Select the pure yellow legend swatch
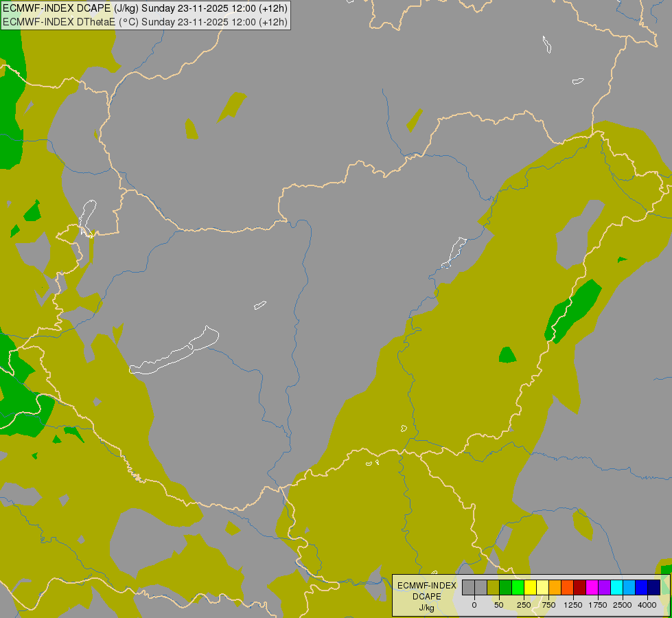 point(530,587)
